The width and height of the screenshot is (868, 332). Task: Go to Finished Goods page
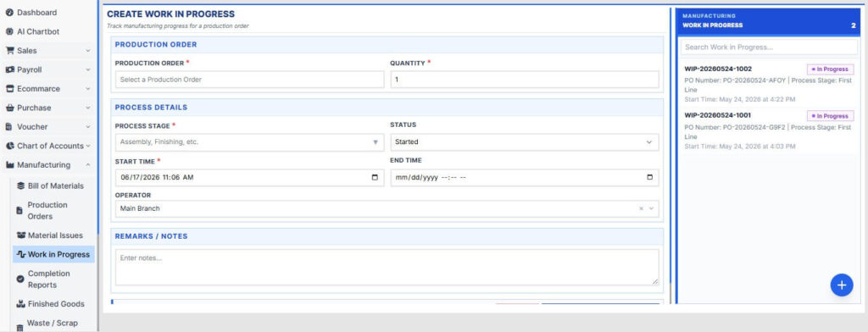pyautogui.click(x=53, y=304)
